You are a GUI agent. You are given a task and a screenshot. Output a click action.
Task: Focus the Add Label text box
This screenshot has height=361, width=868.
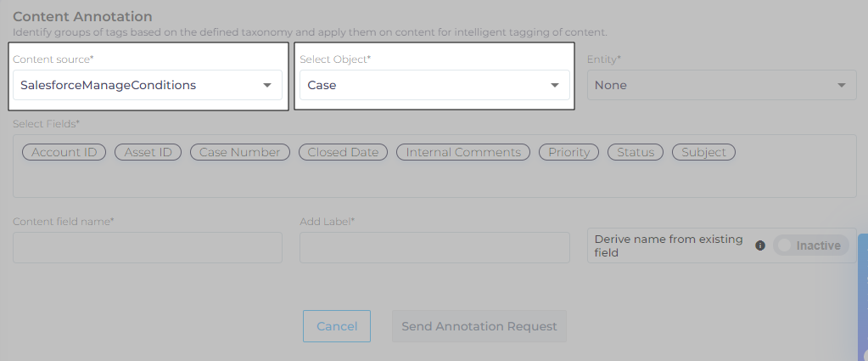tap(434, 247)
